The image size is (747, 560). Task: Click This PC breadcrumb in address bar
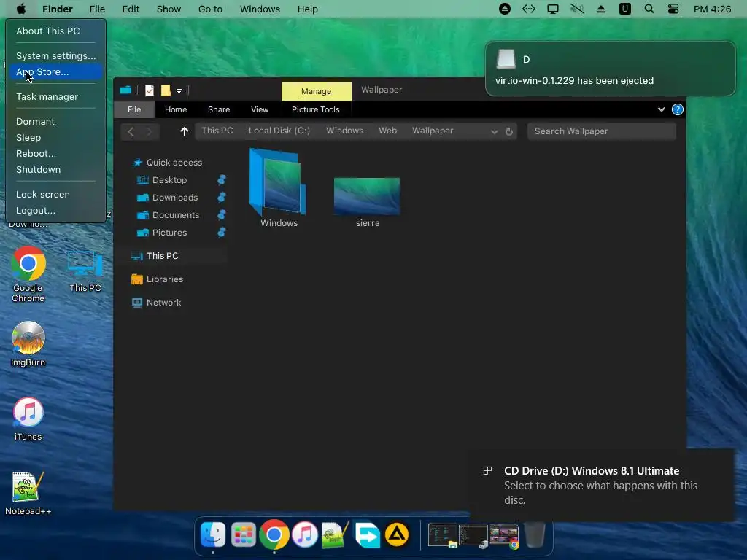(x=217, y=131)
